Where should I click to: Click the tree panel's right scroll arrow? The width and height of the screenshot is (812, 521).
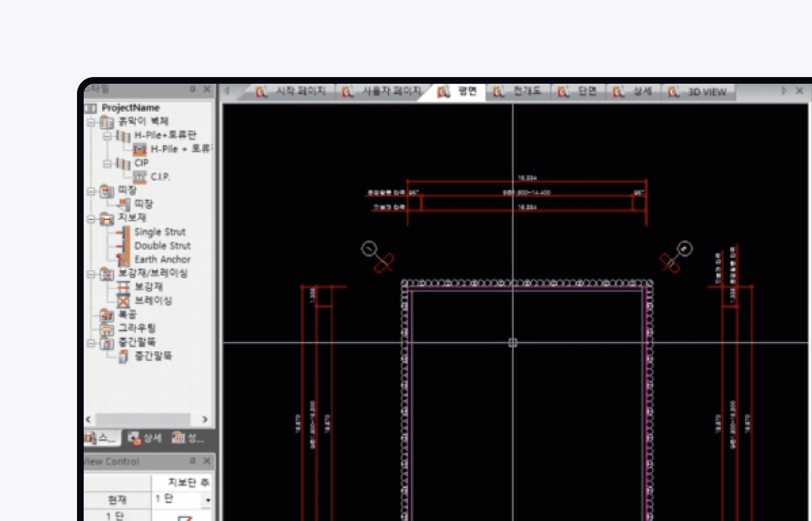click(x=205, y=419)
